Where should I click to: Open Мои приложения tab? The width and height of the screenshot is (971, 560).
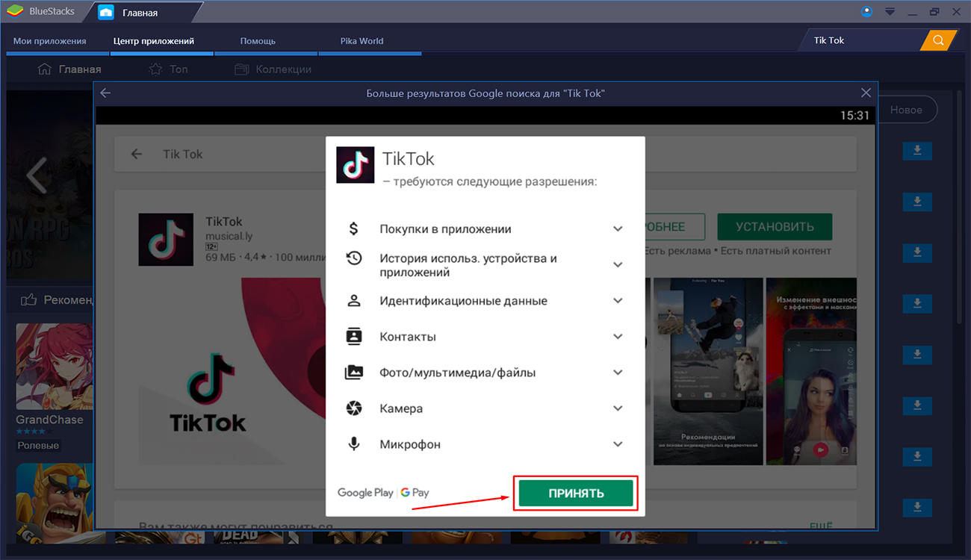(50, 41)
